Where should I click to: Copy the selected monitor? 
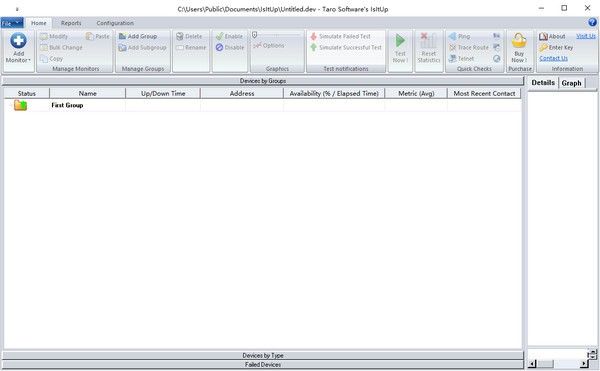pos(52,59)
